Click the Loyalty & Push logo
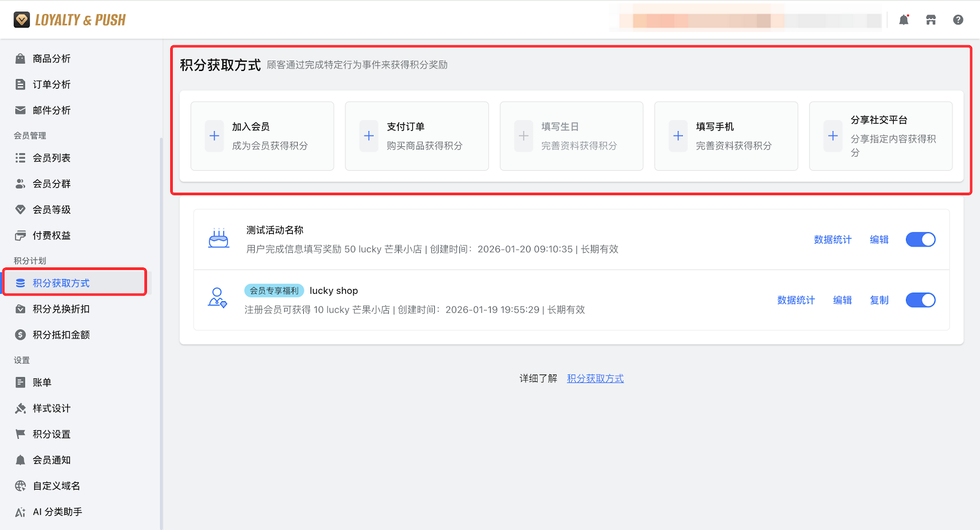Viewport: 980px width, 530px height. [x=70, y=20]
